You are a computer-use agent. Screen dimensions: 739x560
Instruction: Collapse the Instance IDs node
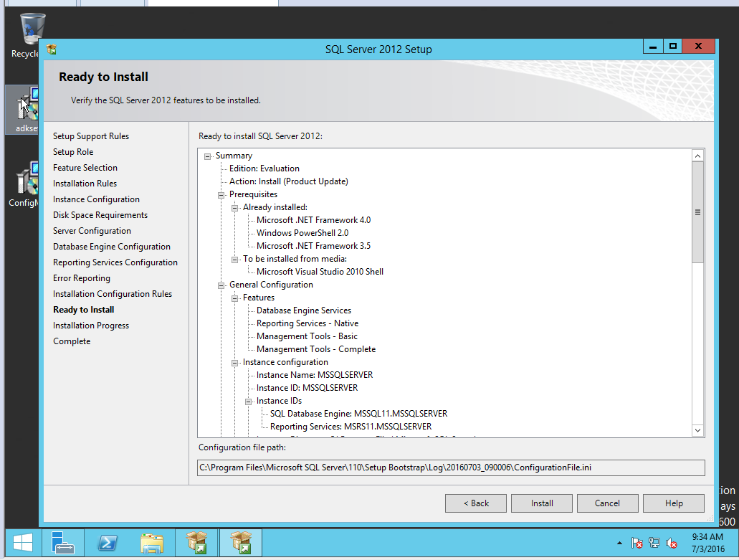click(249, 402)
